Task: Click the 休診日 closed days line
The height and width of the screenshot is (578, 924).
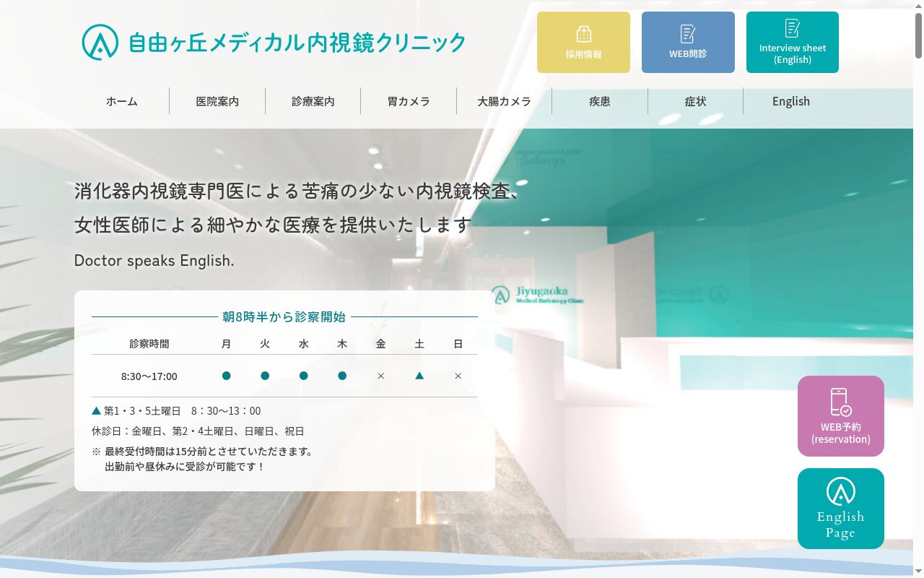Action: coord(198,431)
